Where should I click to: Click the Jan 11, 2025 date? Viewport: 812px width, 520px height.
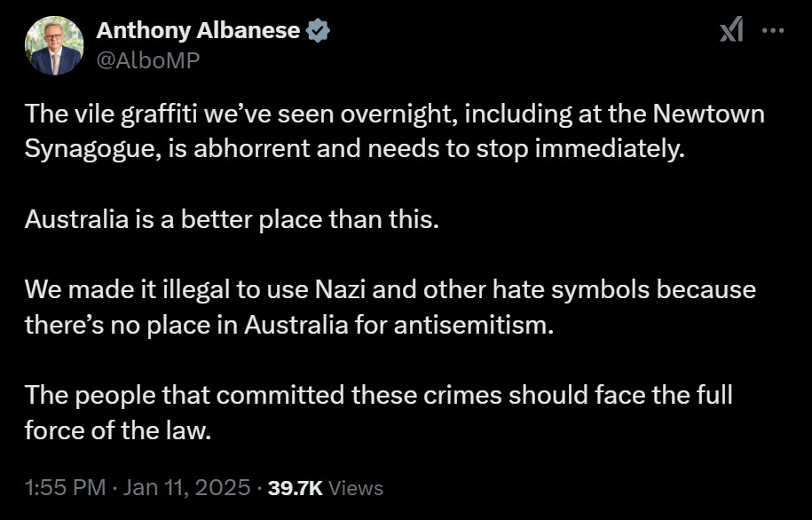[x=187, y=488]
